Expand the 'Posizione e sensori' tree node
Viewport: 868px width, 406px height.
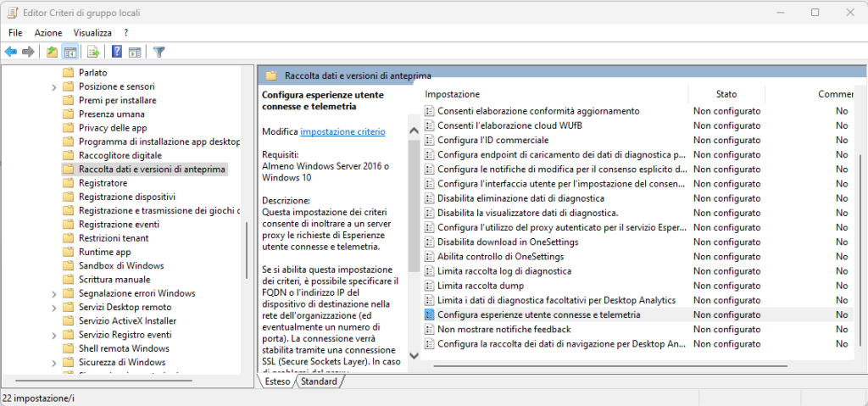point(54,86)
